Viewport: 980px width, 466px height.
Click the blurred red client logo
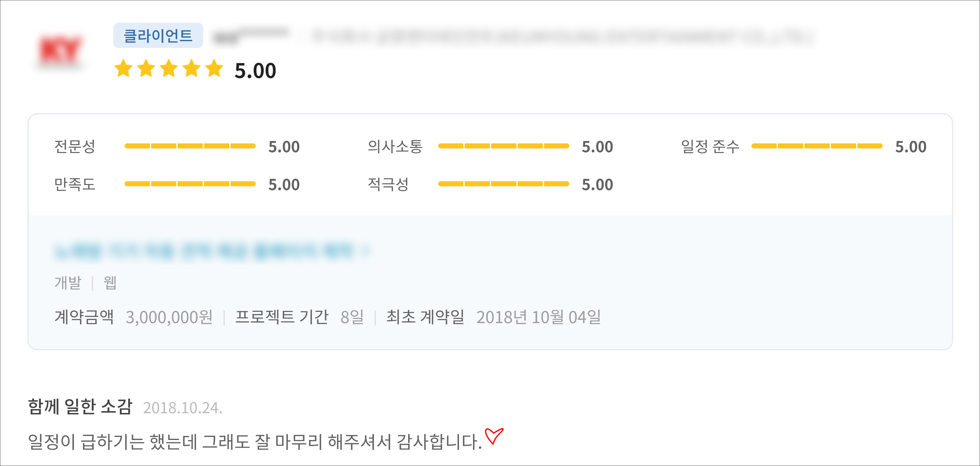tap(60, 51)
